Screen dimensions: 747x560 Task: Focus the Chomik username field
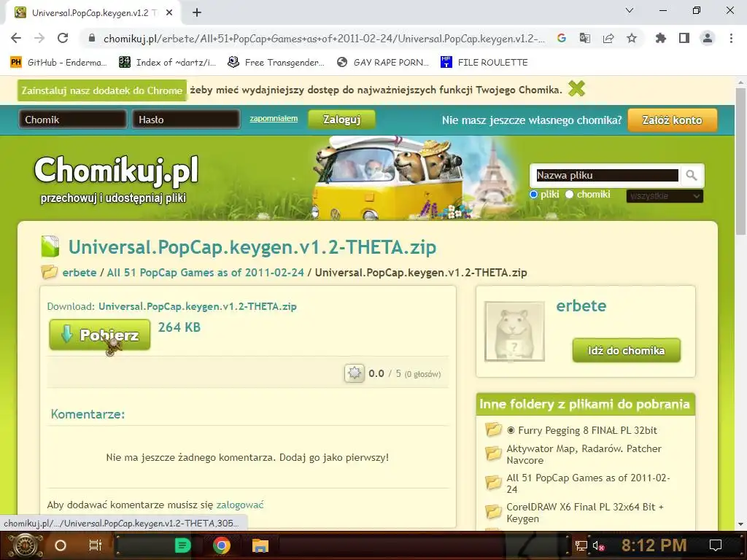coord(73,119)
